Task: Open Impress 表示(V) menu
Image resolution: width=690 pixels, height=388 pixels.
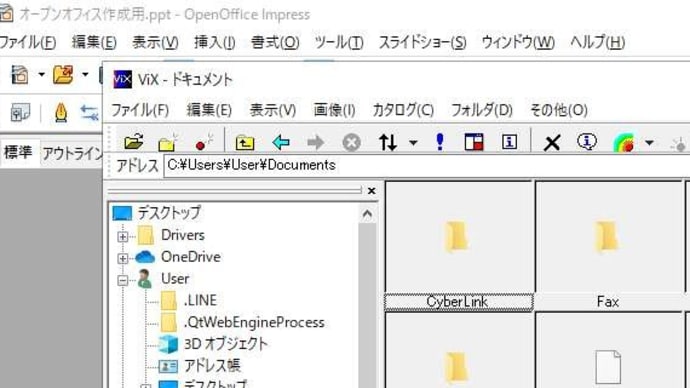Action: click(x=155, y=43)
